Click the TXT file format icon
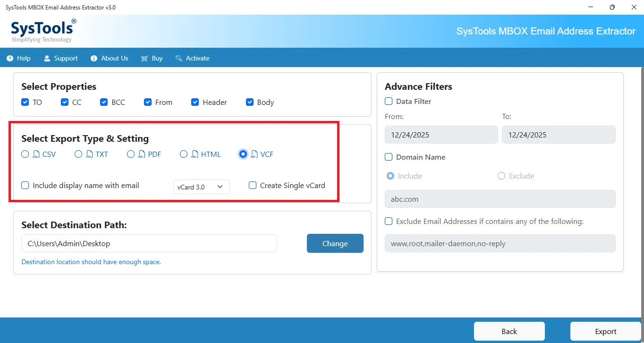 (89, 154)
